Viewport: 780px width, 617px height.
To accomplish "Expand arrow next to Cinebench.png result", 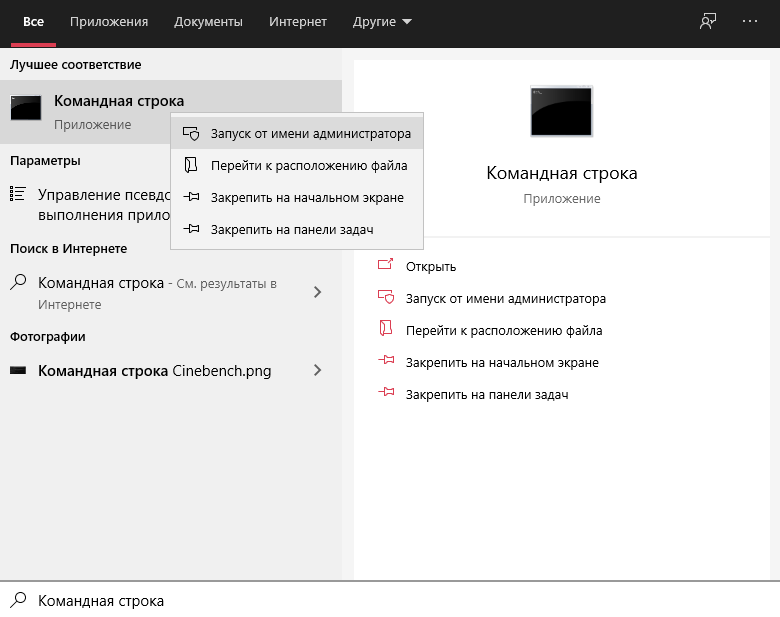I will pyautogui.click(x=317, y=370).
